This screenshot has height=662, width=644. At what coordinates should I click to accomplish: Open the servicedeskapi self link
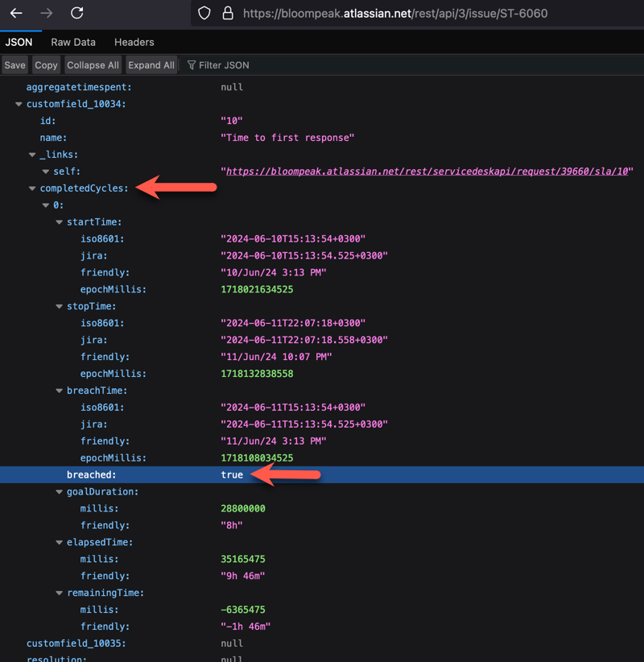[x=427, y=172]
